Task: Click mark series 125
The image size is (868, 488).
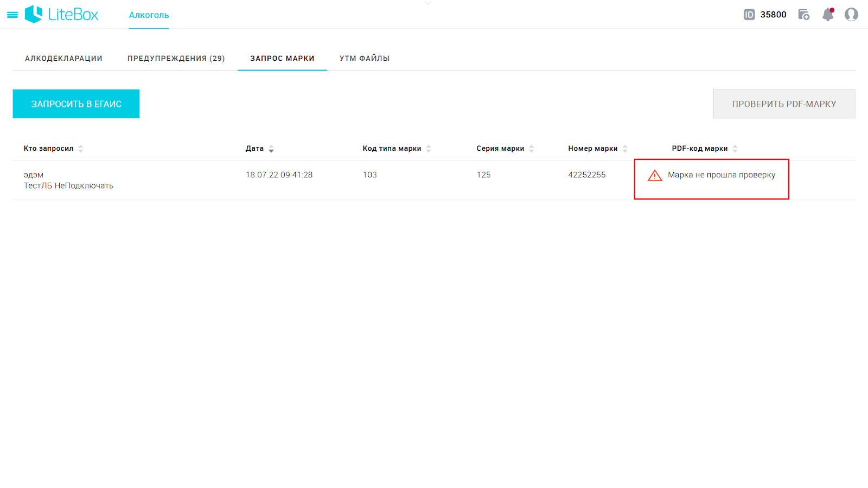Action: click(483, 175)
